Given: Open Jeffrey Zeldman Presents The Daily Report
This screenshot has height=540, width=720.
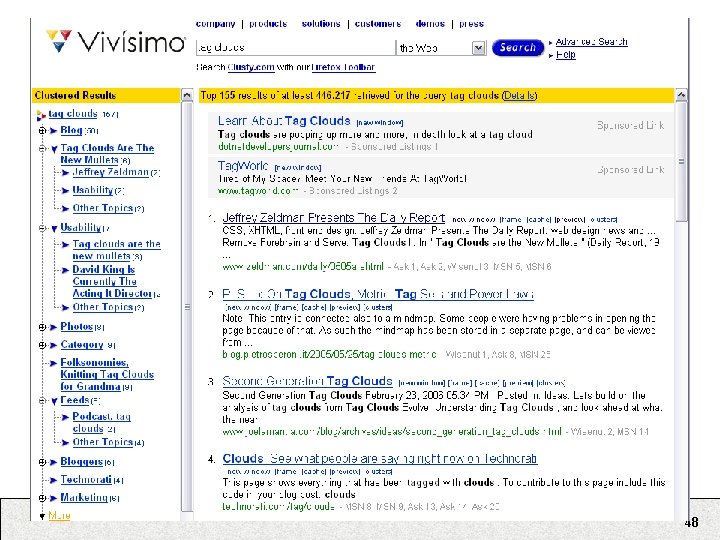Looking at the screenshot, I should (x=333, y=218).
